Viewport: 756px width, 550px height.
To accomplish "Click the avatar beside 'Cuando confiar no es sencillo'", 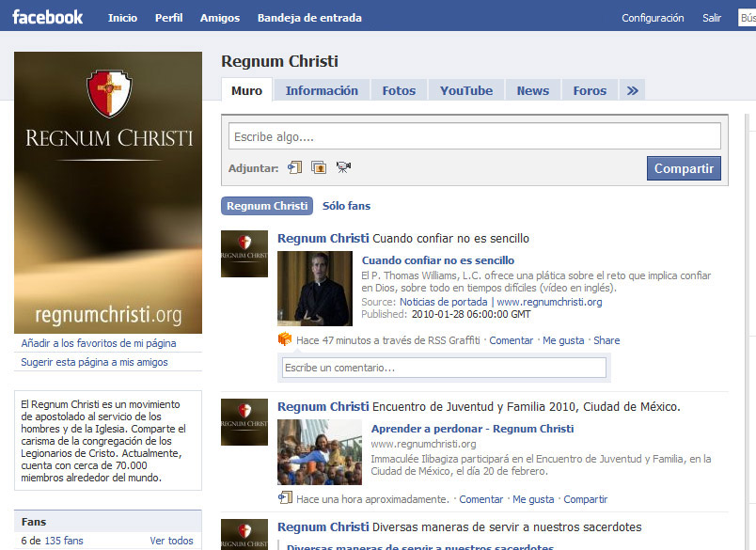I will coord(244,254).
